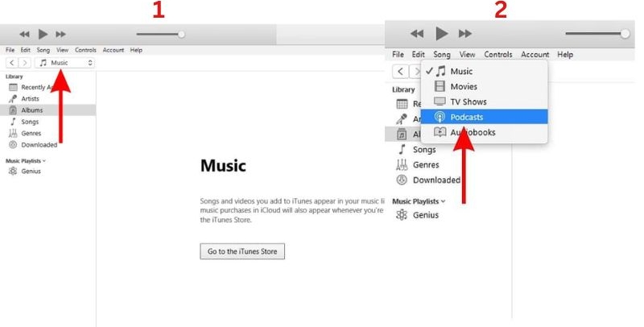
Task: Open the Controls menu in the step 1 window
Action: tap(85, 50)
